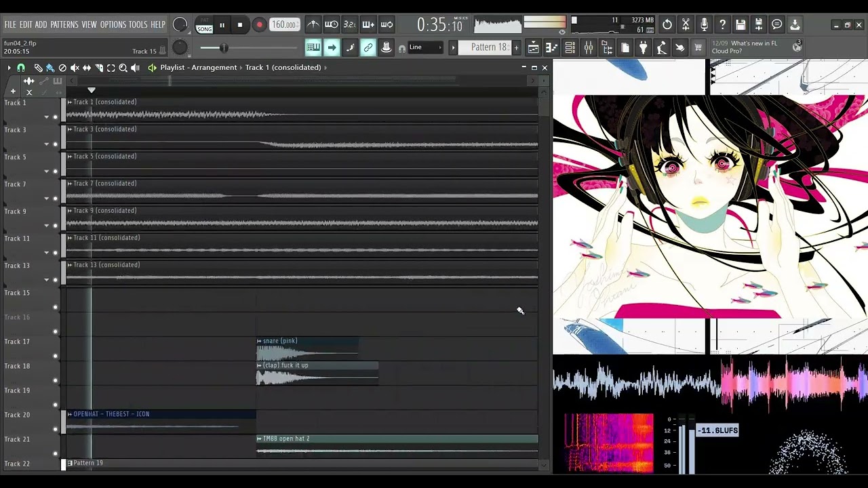Click the Undo history circular arrow icon
Image resolution: width=868 pixels, height=488 pixels.
pyautogui.click(x=667, y=25)
